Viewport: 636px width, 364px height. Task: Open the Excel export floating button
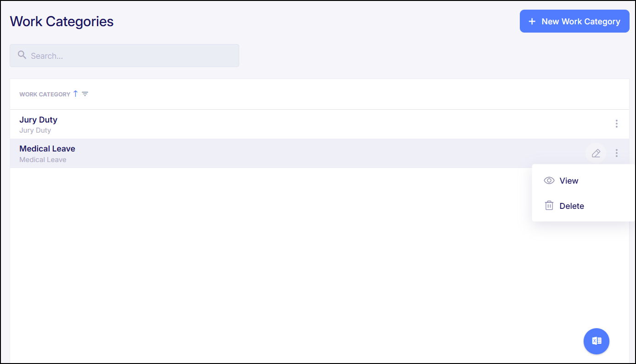pyautogui.click(x=596, y=341)
